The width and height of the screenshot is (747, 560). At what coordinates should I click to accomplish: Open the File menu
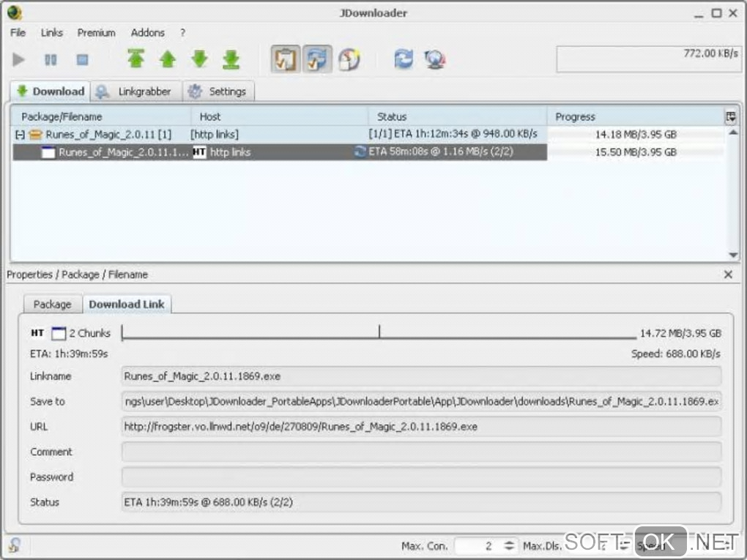[x=18, y=32]
